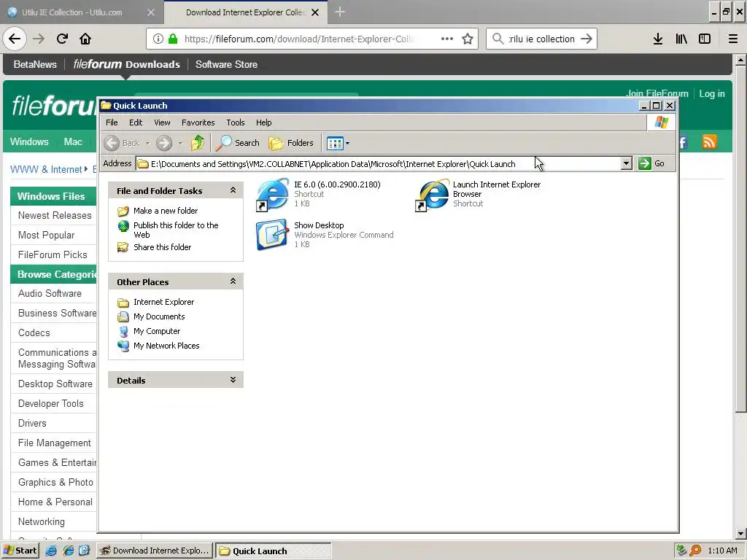Open a new Firefox tab
The height and width of the screenshot is (560, 747).
(x=340, y=12)
